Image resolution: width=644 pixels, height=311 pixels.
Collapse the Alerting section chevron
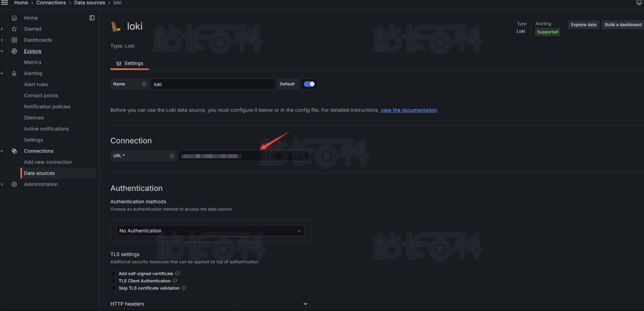pyautogui.click(x=2, y=73)
